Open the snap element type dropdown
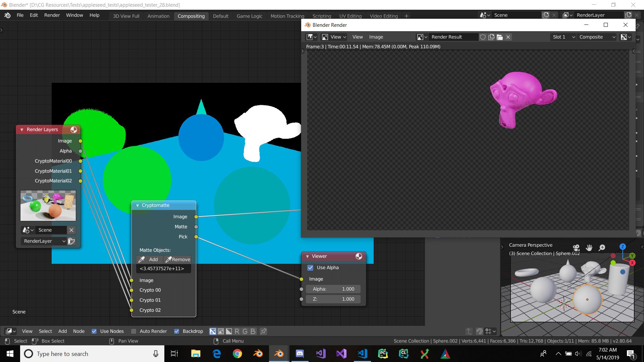Viewport: 644px width, 362px height. (x=490, y=331)
